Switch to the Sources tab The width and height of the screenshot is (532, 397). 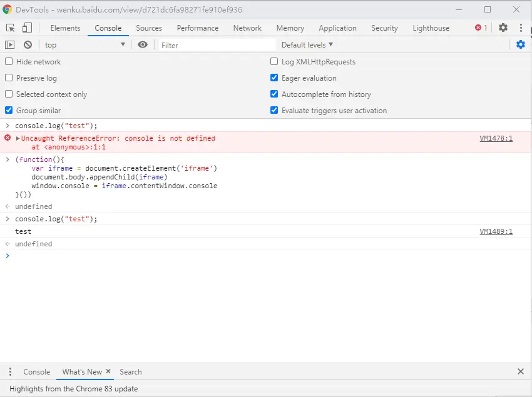pos(149,28)
